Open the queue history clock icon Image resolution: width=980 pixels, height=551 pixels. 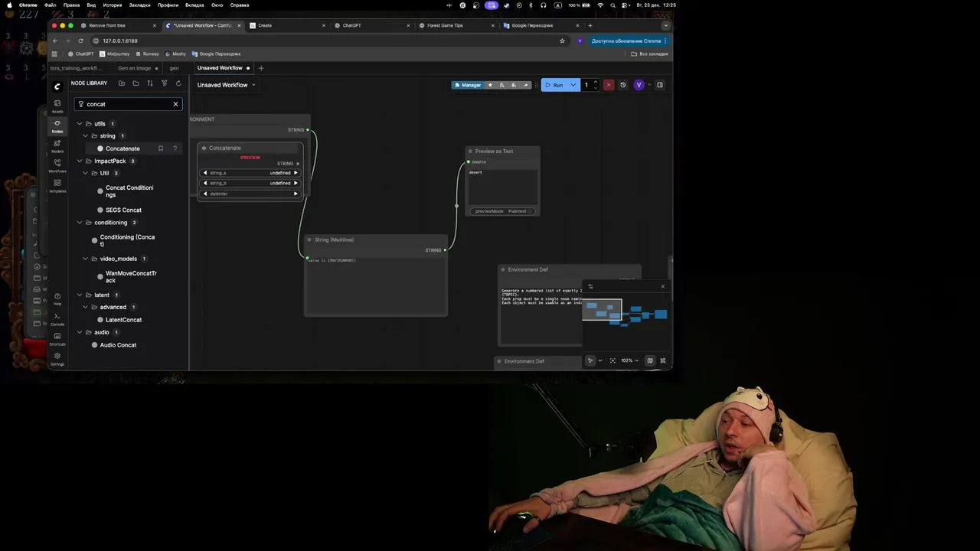(x=622, y=85)
